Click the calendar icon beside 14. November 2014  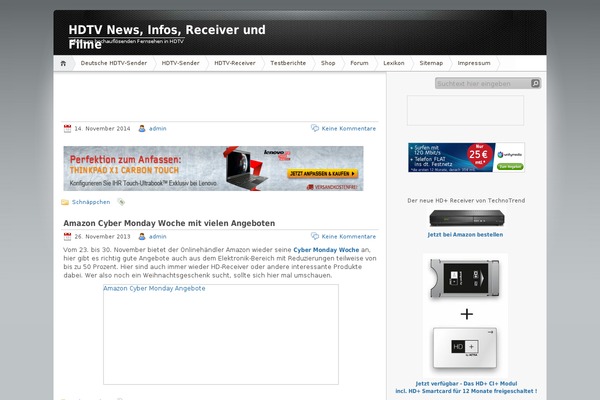67,128
